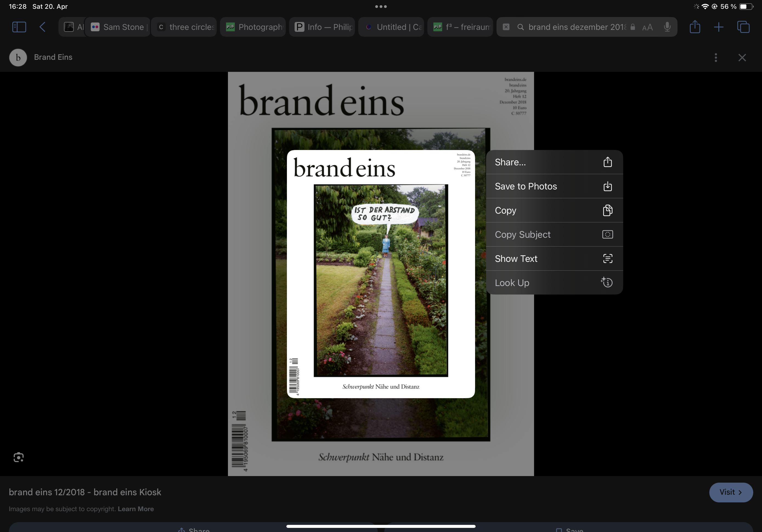Close the image viewer with X
The image size is (762, 532).
pos(742,57)
